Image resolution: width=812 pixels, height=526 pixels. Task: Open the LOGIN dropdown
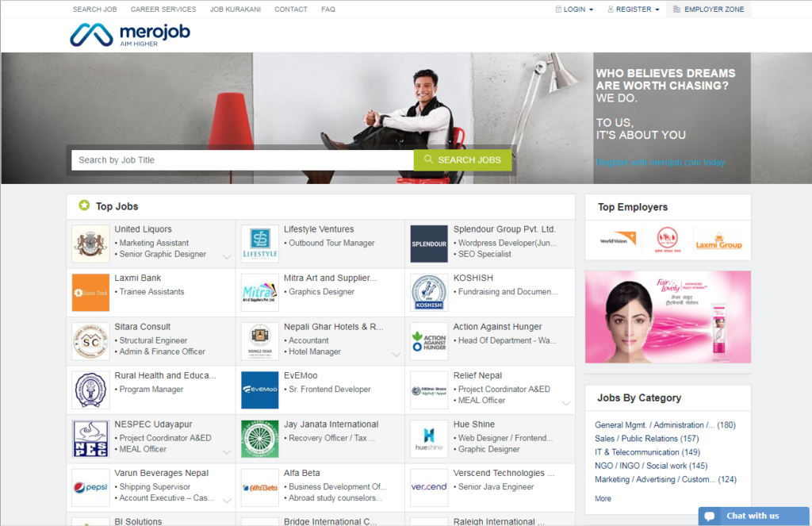tap(574, 10)
